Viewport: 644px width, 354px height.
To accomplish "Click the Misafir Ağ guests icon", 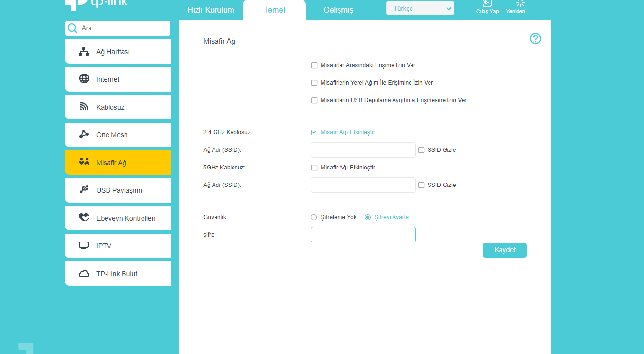I will pyautogui.click(x=84, y=162).
